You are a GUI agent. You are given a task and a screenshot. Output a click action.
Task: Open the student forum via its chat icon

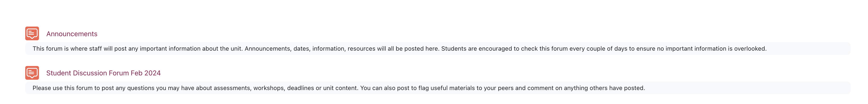[x=32, y=73]
